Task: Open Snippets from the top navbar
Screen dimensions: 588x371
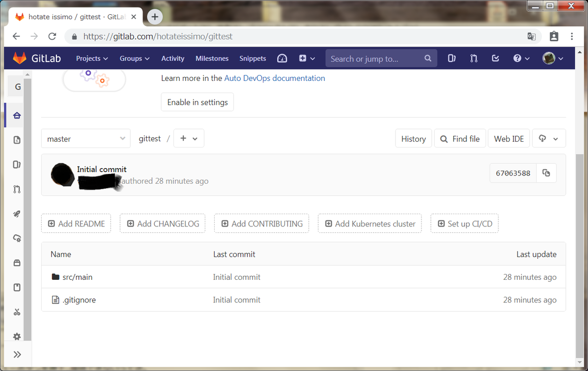Action: pos(252,58)
